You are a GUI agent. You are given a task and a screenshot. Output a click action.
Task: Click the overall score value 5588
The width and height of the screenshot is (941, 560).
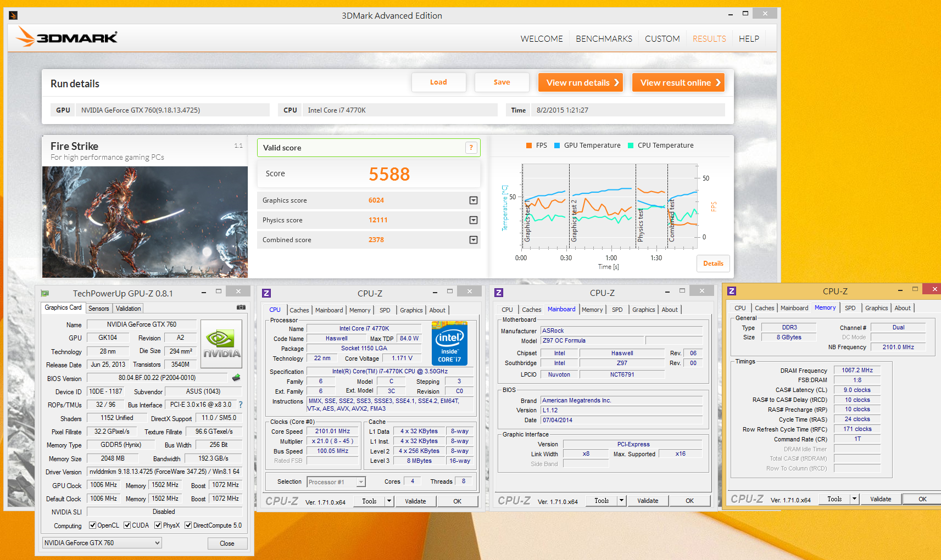tap(389, 174)
